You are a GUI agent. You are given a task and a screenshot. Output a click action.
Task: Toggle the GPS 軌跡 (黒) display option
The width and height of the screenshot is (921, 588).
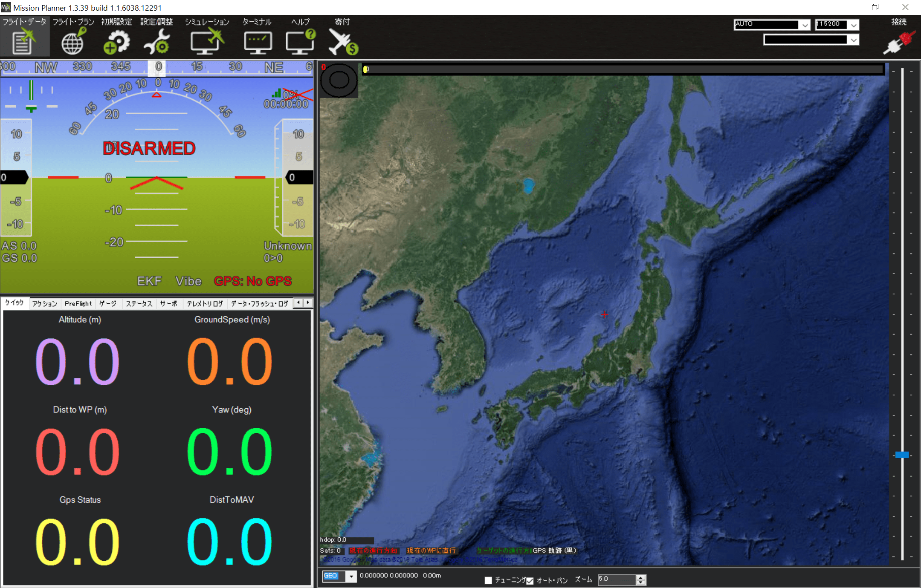[554, 551]
